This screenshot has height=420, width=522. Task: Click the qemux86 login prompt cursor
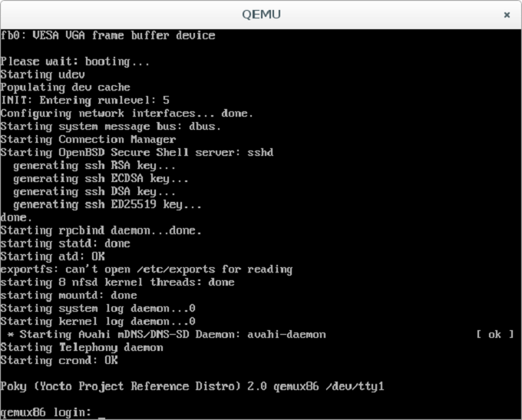click(x=101, y=412)
